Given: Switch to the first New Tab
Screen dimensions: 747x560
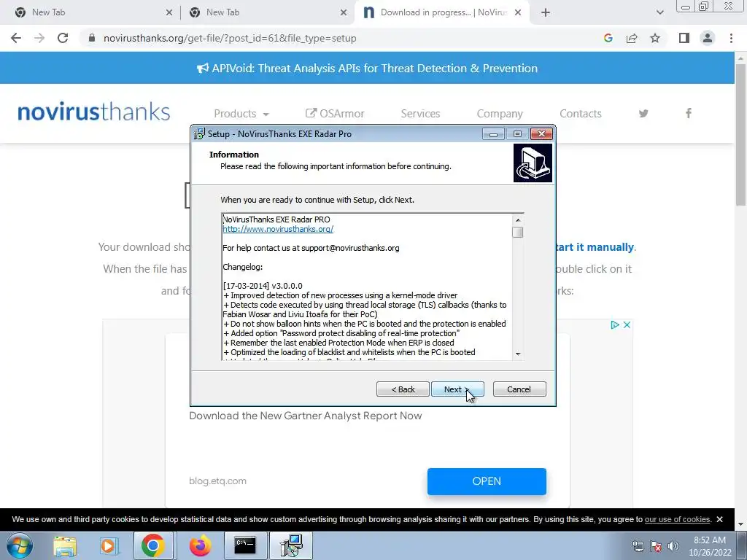Looking at the screenshot, I should click(90, 12).
